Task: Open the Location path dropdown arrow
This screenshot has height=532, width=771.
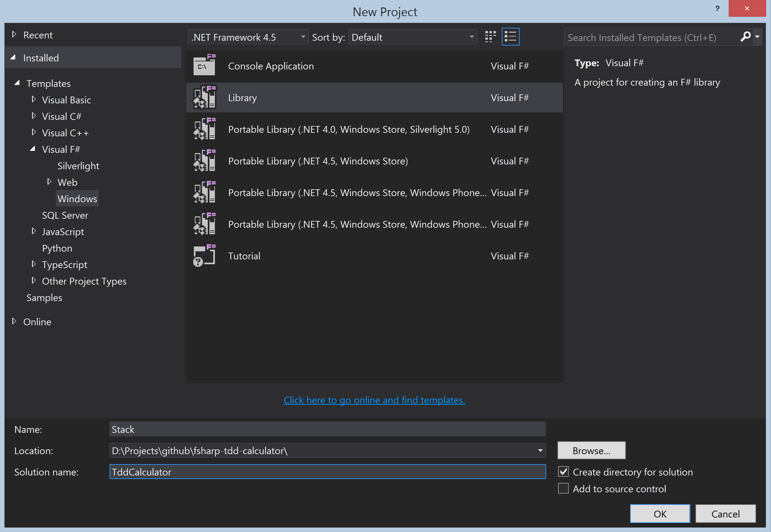Action: pos(540,451)
